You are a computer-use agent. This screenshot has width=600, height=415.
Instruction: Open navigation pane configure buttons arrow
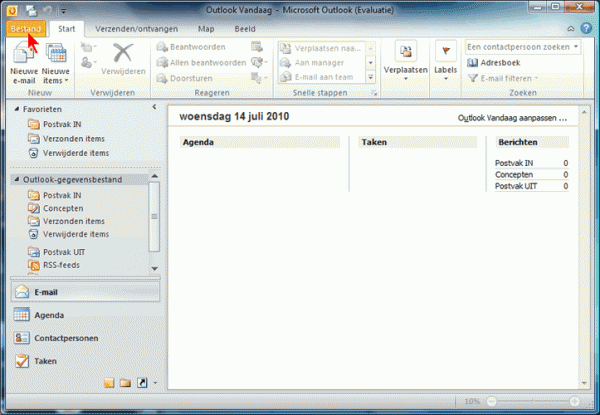[155, 382]
